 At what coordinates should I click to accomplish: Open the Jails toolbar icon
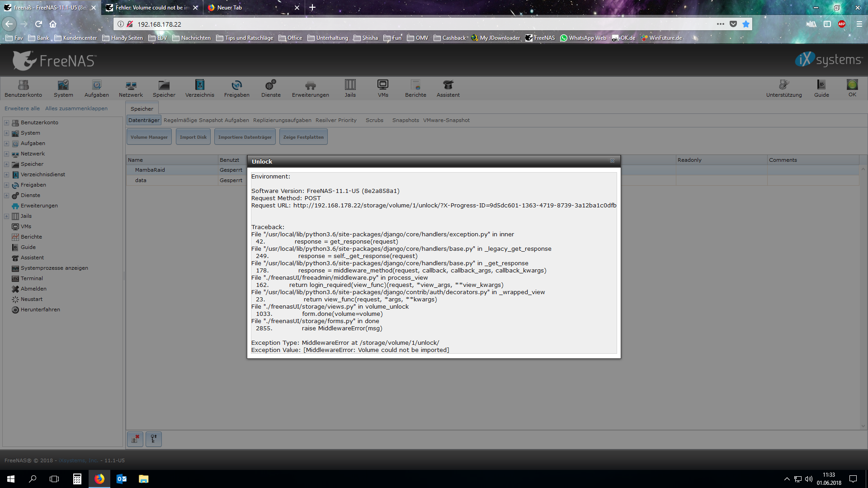tap(350, 88)
